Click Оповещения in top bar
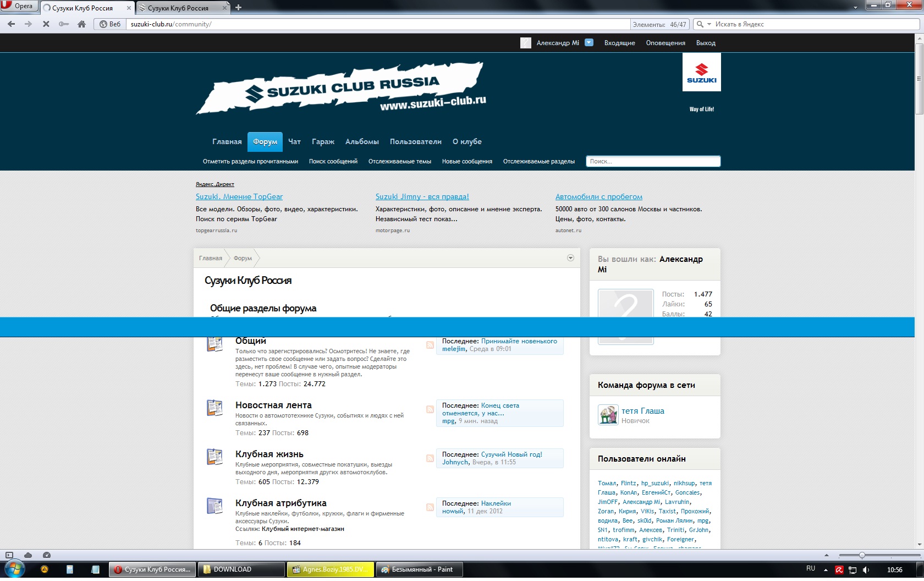The image size is (924, 581). [665, 43]
